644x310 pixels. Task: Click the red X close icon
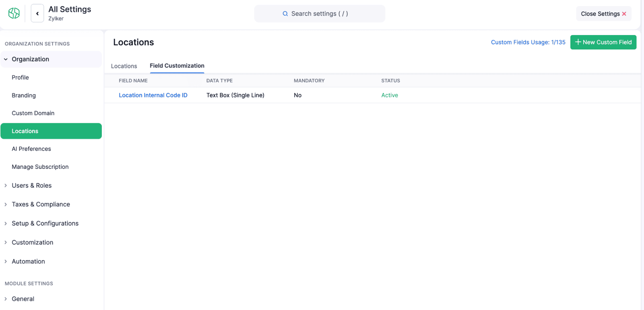pyautogui.click(x=624, y=14)
